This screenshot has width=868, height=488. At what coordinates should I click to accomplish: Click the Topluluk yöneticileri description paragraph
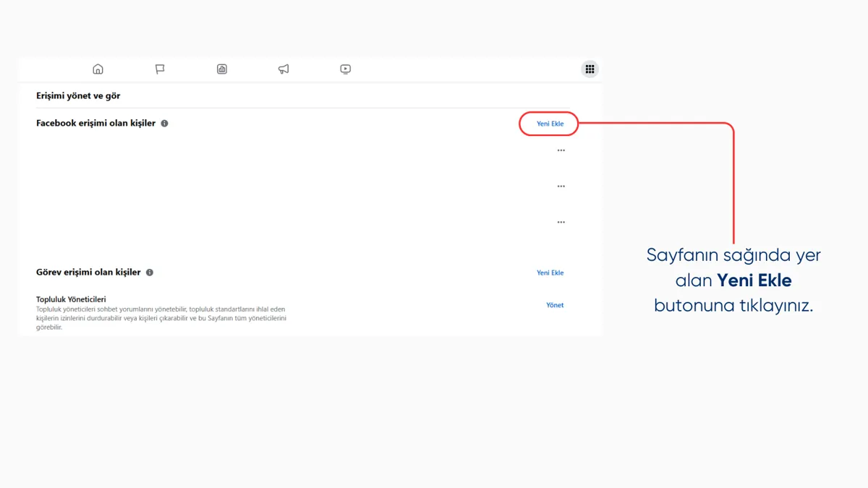(162, 318)
